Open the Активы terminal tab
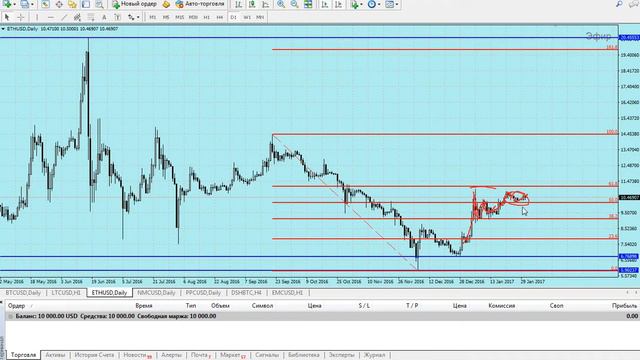The width and height of the screenshot is (640, 360). [x=55, y=355]
